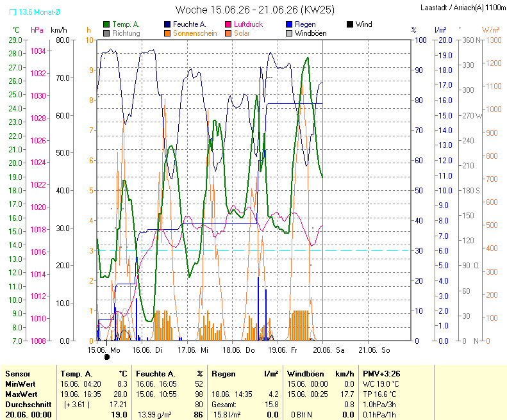Click the TP 16.6 °C dew point value
Screen dimensions: 507x420
click(380, 394)
